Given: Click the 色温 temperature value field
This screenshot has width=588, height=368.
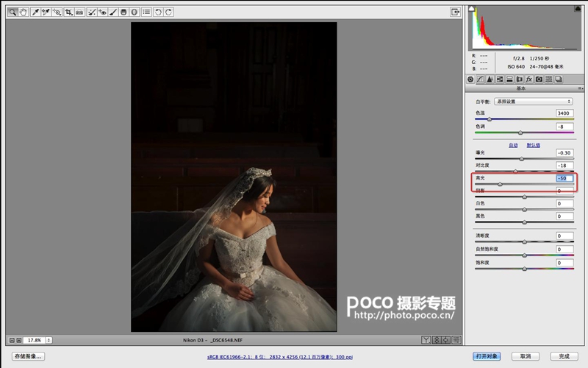Looking at the screenshot, I should coord(564,113).
